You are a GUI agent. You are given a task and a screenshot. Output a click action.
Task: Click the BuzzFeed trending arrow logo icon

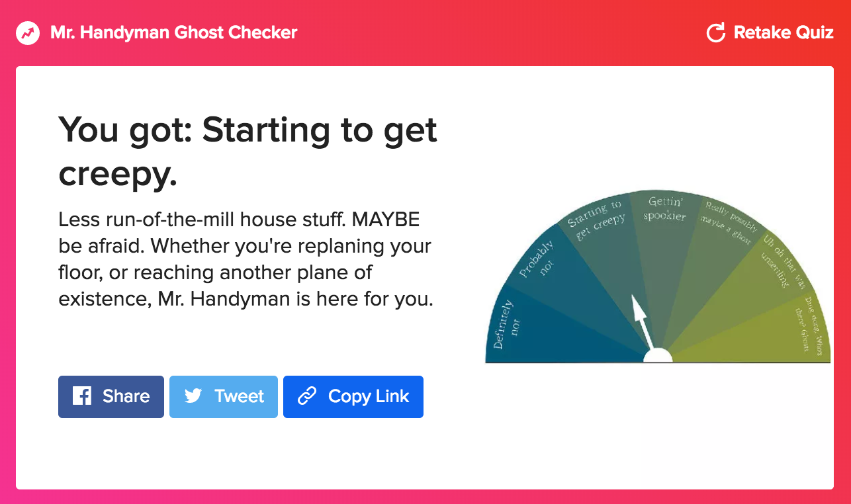point(28,32)
